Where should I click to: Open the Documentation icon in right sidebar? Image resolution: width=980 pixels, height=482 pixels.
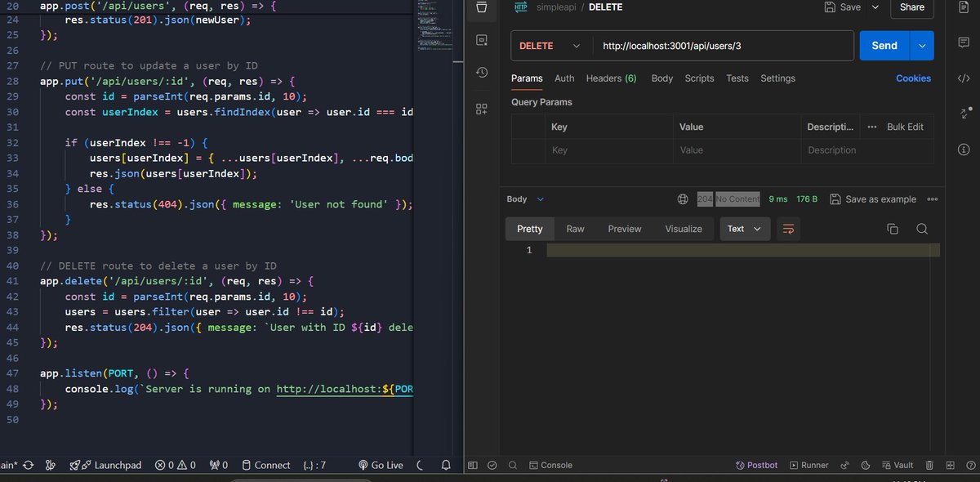coord(964,7)
